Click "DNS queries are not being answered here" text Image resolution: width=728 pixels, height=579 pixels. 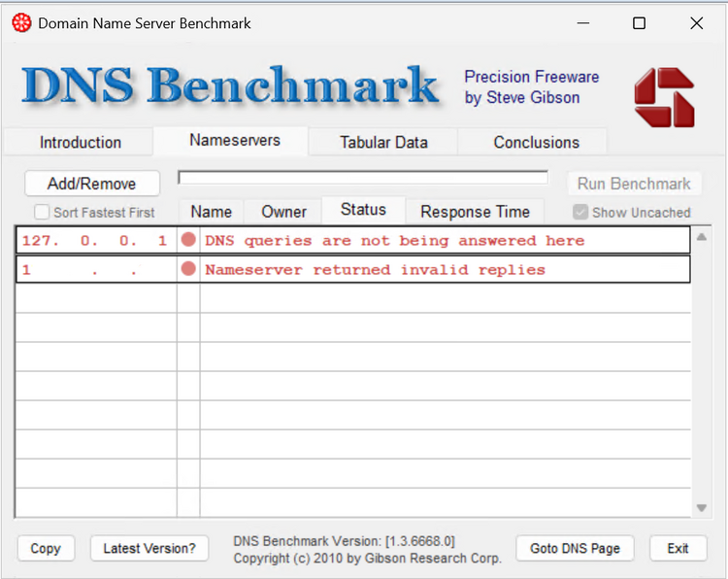point(395,240)
